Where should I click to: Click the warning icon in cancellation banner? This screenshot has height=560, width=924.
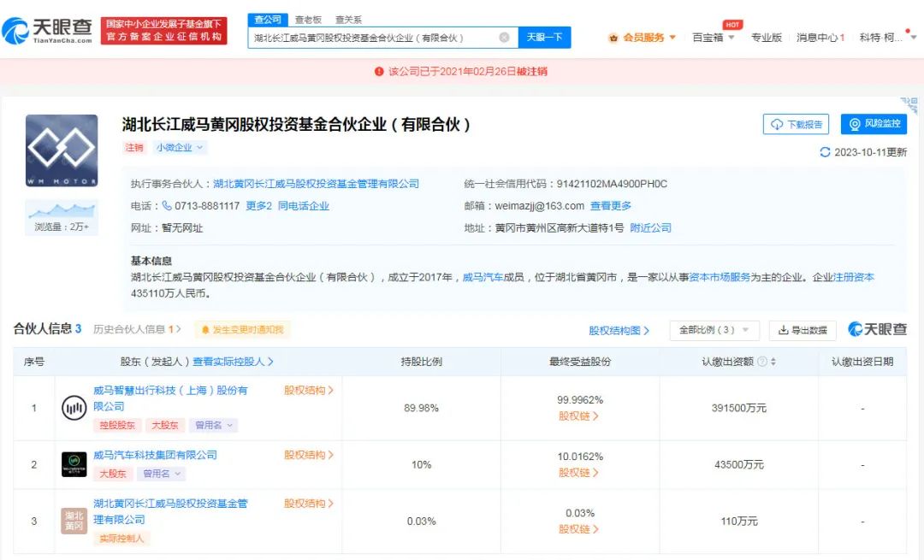pyautogui.click(x=379, y=71)
